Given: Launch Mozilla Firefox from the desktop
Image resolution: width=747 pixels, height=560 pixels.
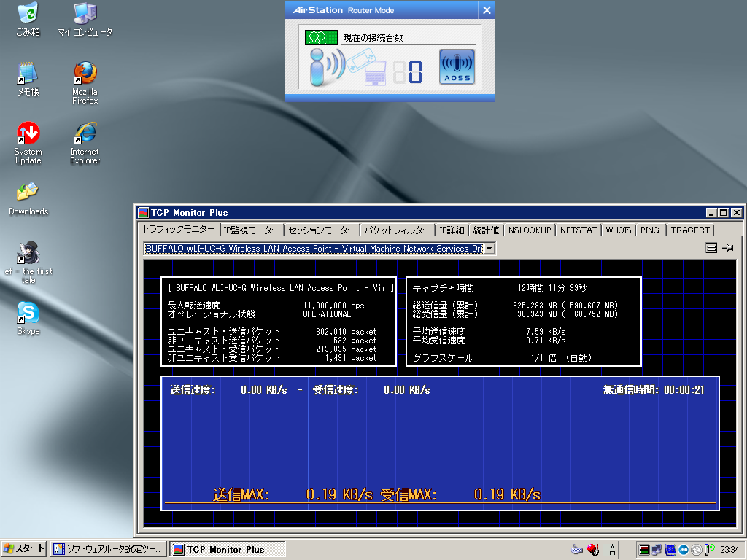Looking at the screenshot, I should (85, 83).
